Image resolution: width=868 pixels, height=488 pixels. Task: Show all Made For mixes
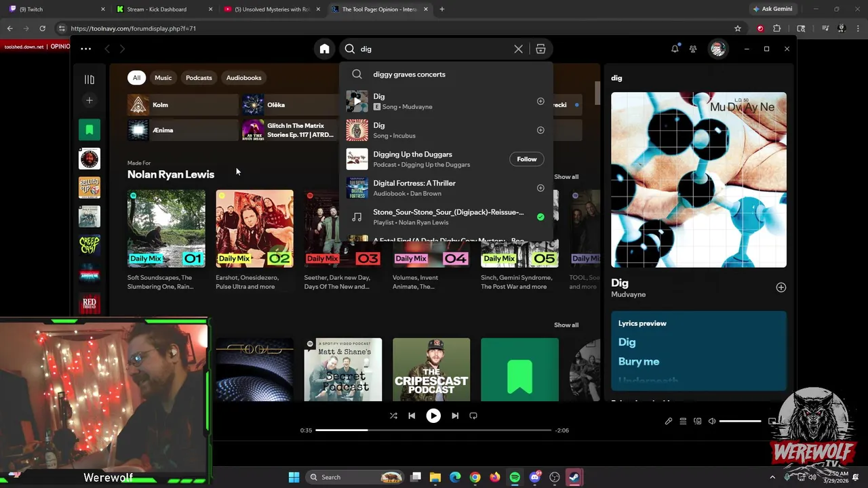tap(566, 177)
